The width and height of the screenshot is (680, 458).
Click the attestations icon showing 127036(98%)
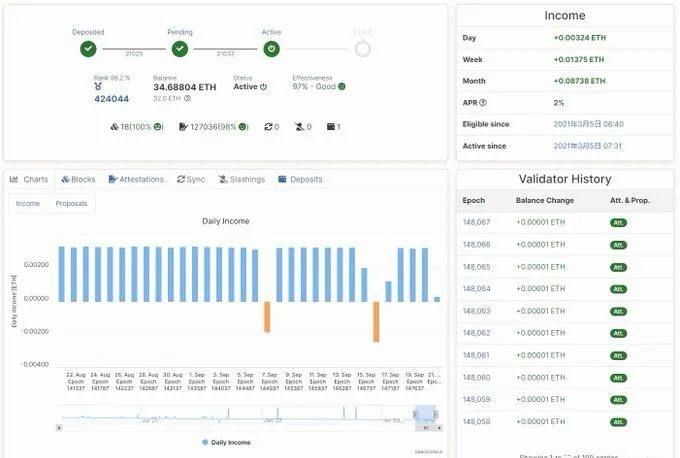(183, 127)
